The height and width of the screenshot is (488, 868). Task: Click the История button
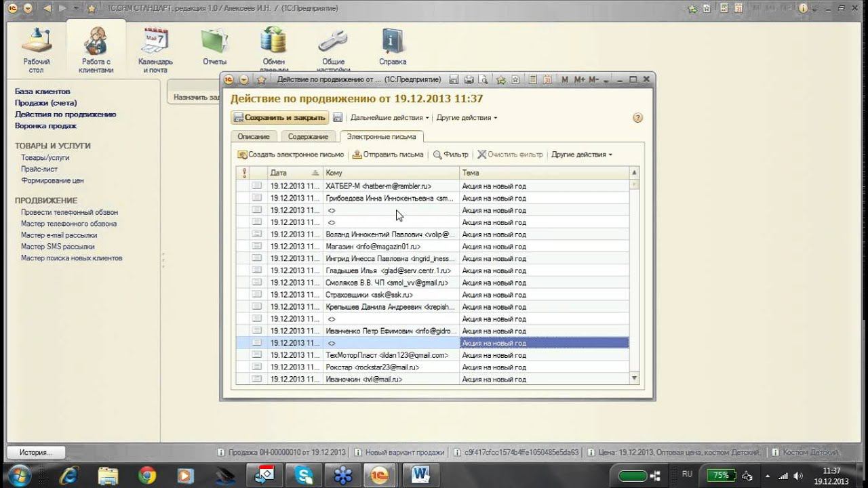click(36, 452)
